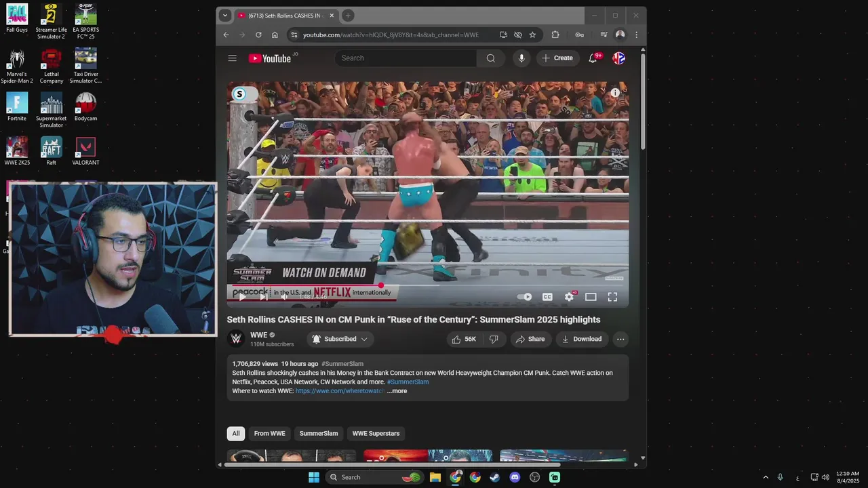
Task: Select the Seth Rollins CASHES IN tab
Action: 286,16
